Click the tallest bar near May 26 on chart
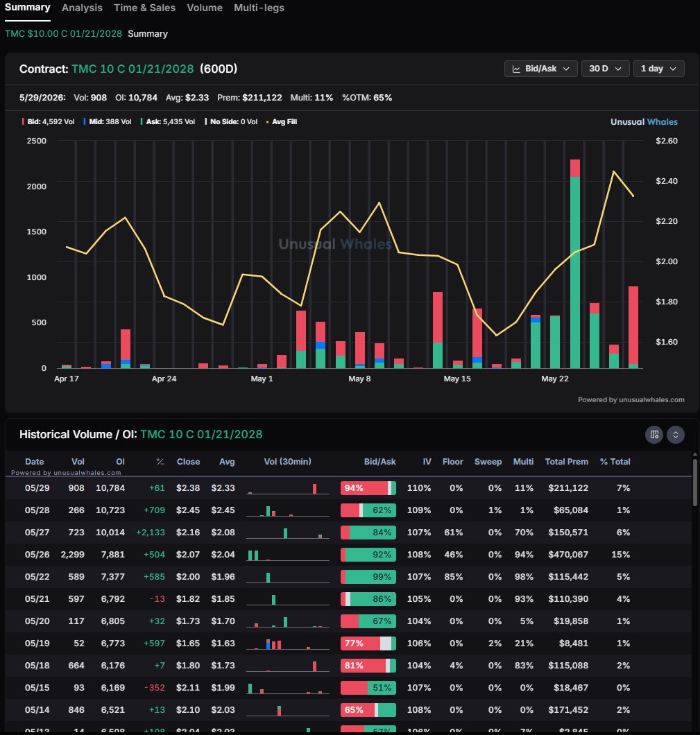700x735 pixels. pos(575,264)
